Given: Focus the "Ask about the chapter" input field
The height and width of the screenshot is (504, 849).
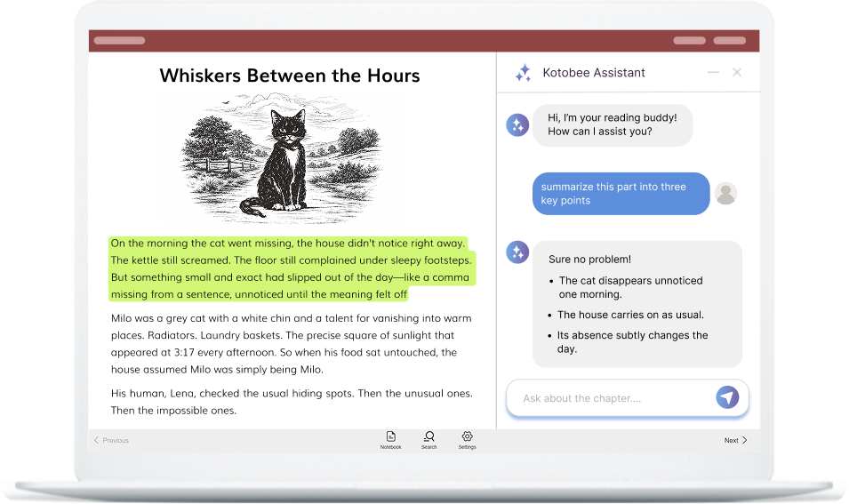Looking at the screenshot, I should pos(613,398).
